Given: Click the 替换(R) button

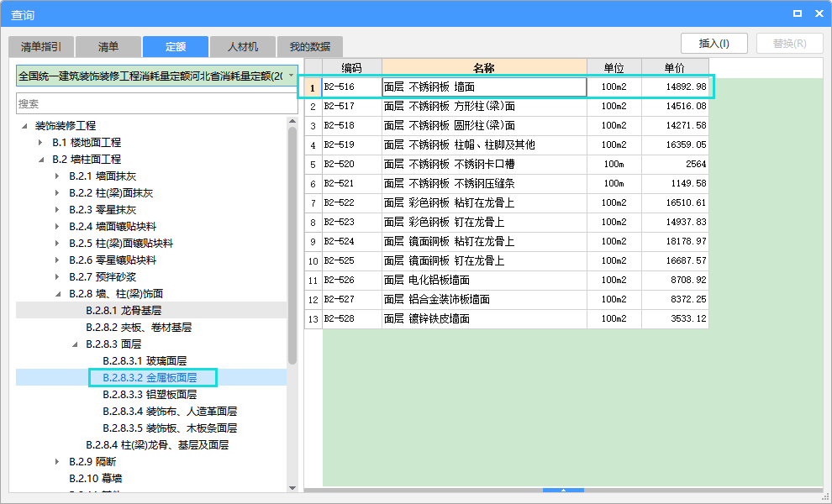Looking at the screenshot, I should tap(789, 44).
